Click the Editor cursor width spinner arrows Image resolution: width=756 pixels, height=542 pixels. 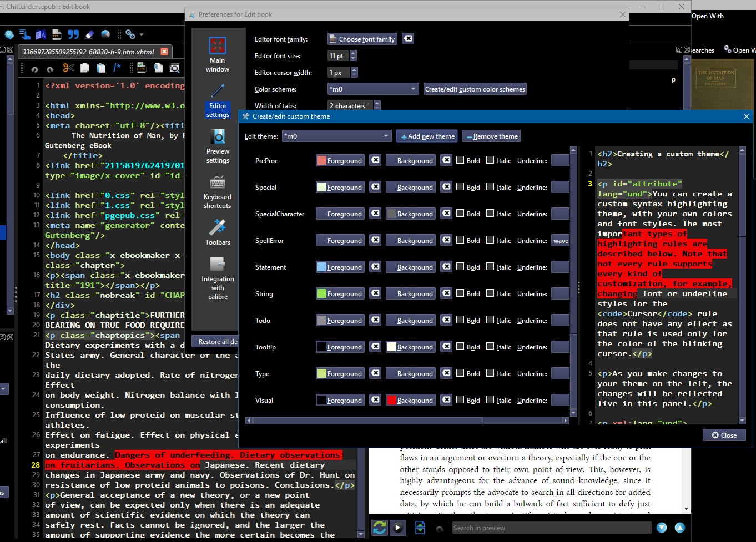(354, 72)
